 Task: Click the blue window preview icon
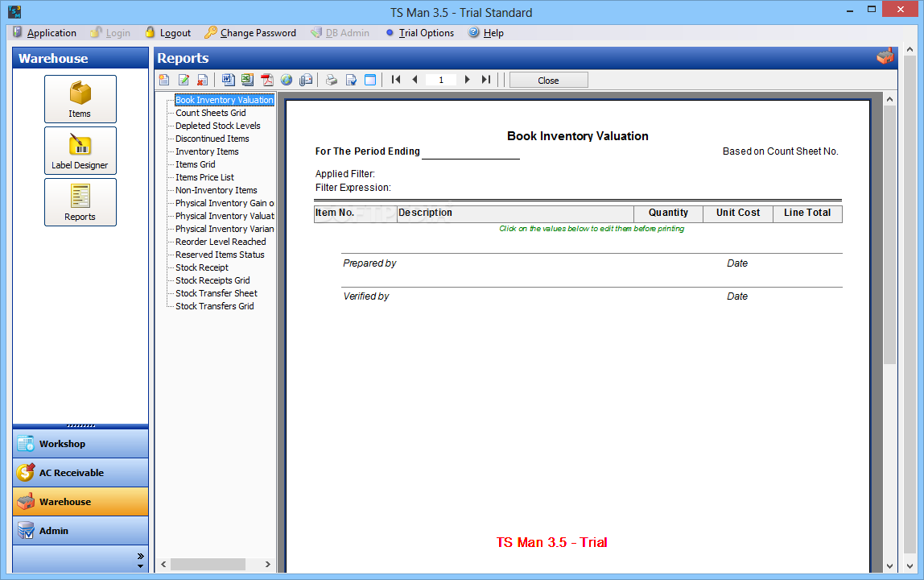tap(370, 80)
